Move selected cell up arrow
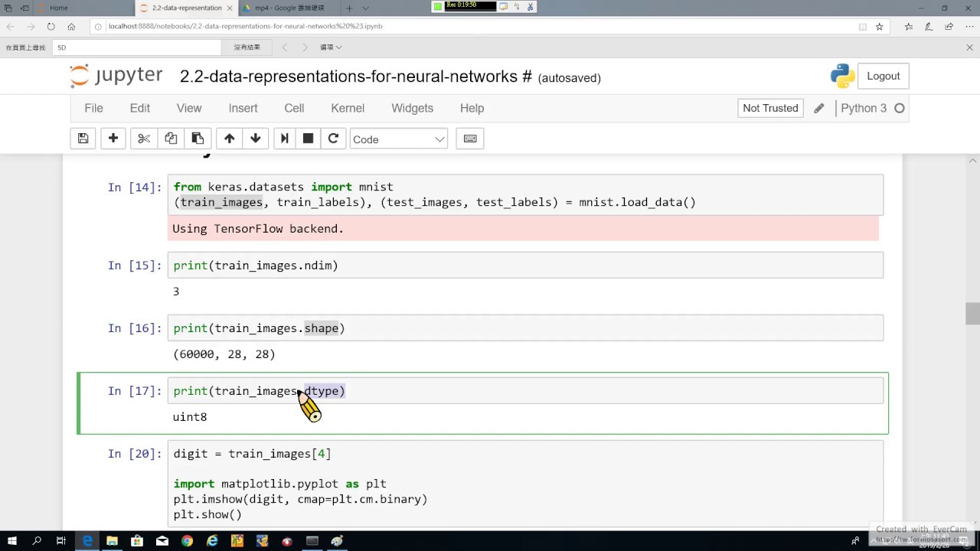 pos(229,139)
